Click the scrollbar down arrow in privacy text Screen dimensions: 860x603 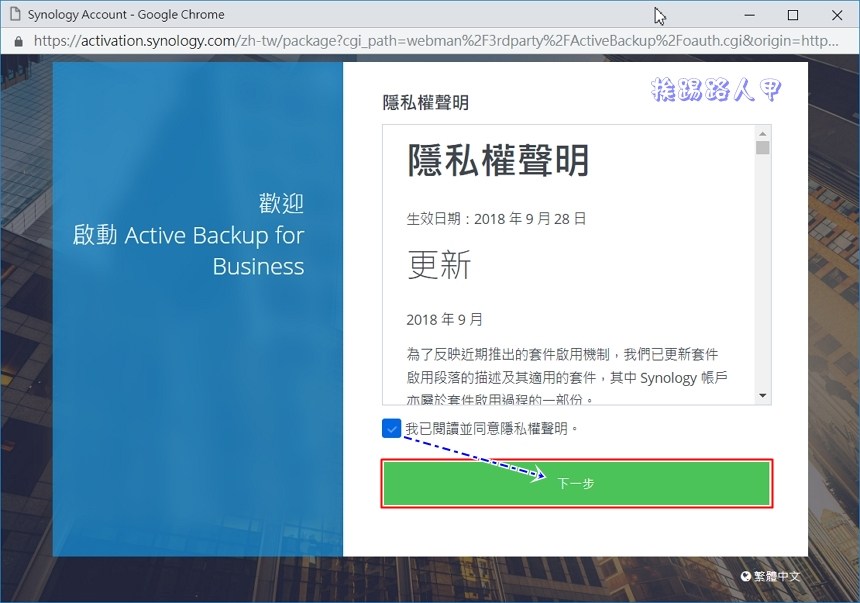point(762,396)
